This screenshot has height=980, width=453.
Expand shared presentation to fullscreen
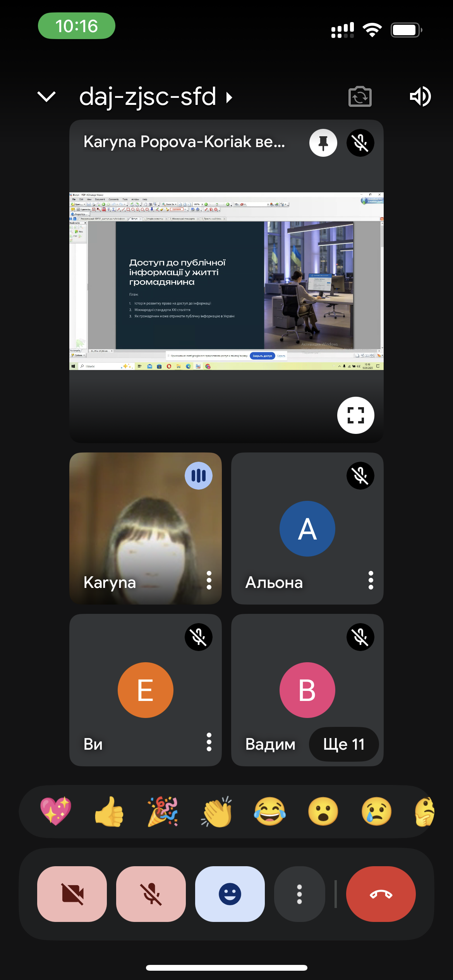355,415
